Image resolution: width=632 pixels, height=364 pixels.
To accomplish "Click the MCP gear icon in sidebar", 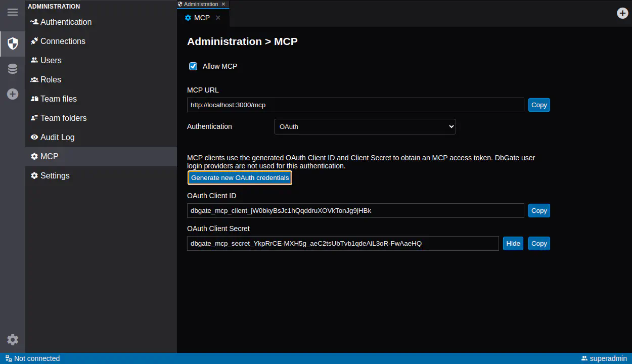I will pos(34,156).
